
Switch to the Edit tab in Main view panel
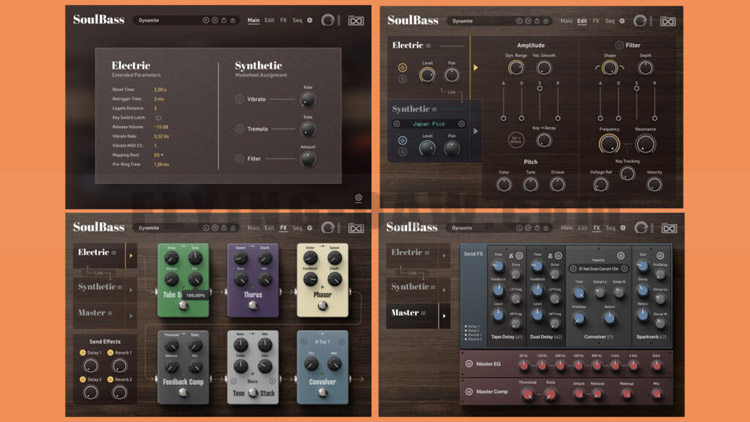(x=269, y=20)
